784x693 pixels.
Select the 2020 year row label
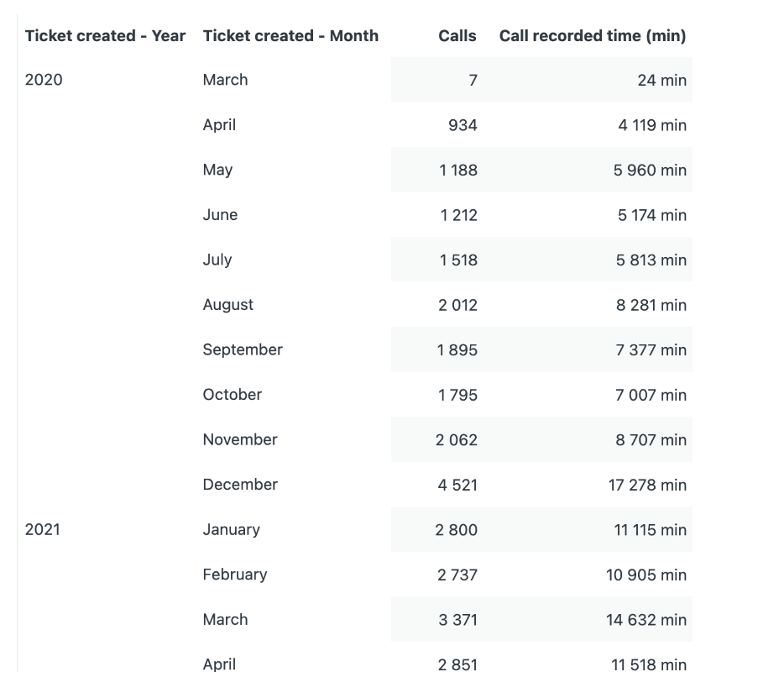[x=44, y=81]
